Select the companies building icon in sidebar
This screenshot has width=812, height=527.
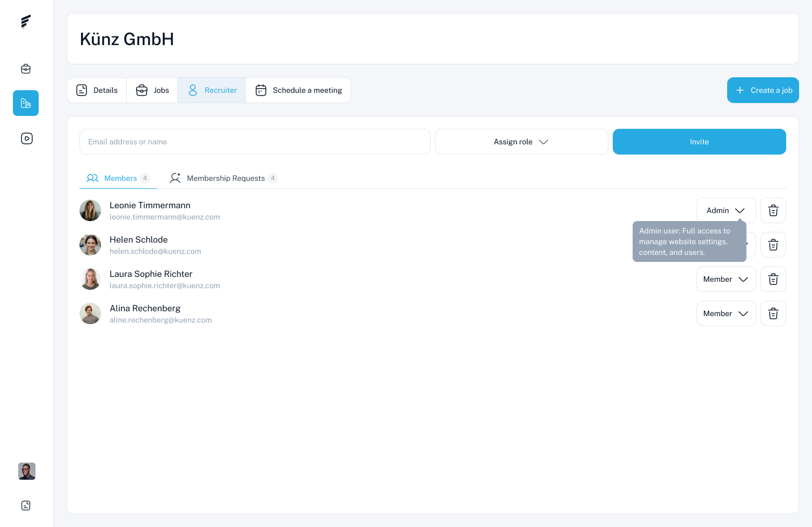tap(26, 103)
